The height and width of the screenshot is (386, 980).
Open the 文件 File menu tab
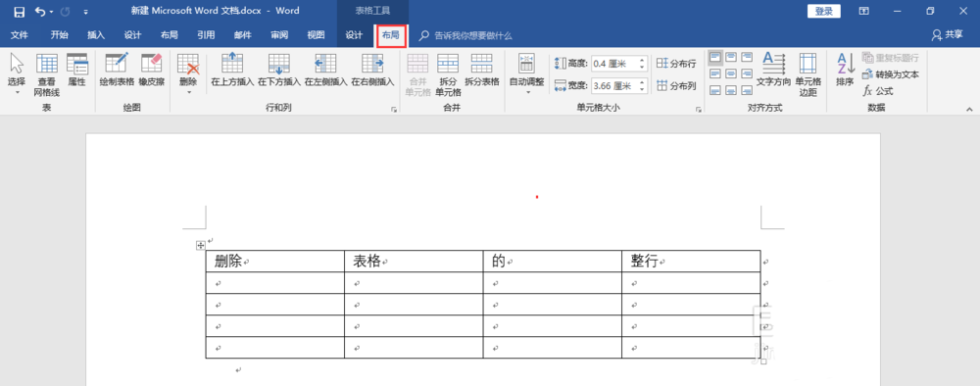pyautogui.click(x=20, y=35)
